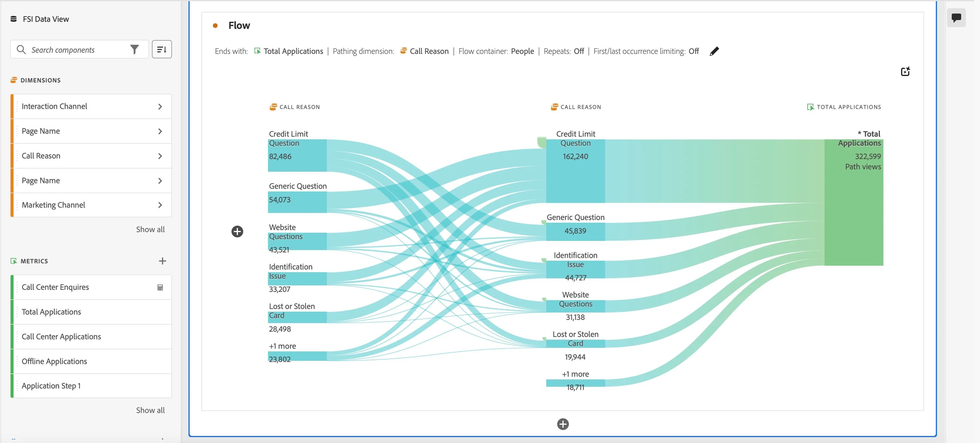
Task: Show all metrics link
Action: (150, 410)
